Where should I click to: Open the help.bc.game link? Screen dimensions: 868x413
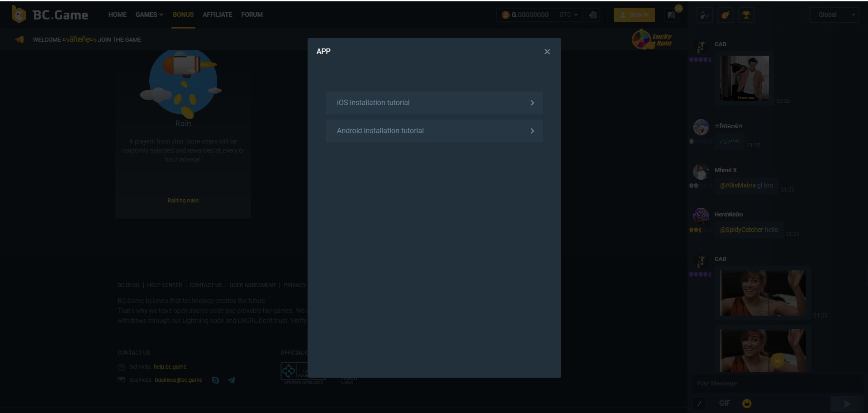170,367
